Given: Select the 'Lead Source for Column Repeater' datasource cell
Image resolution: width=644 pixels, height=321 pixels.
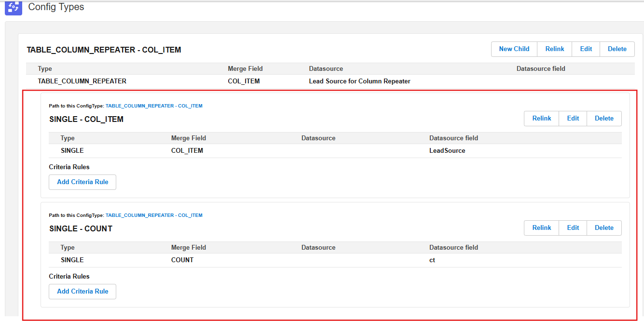Looking at the screenshot, I should [x=359, y=81].
